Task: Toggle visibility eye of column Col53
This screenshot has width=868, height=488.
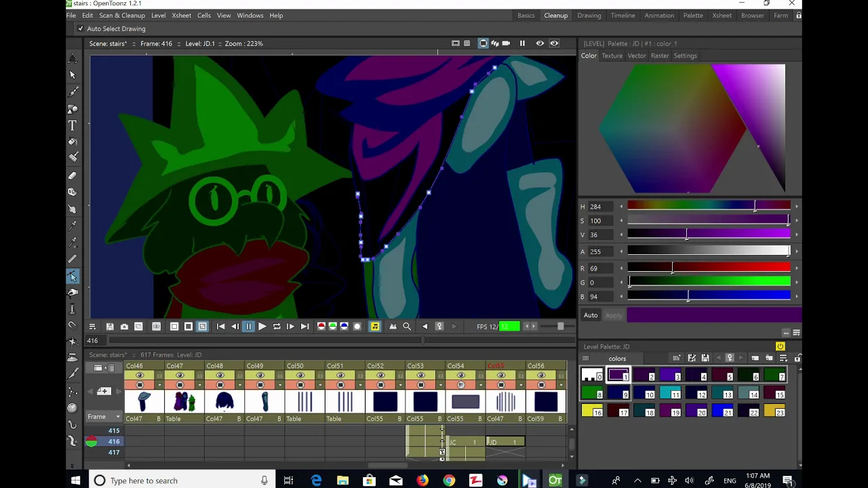Action: [420, 375]
